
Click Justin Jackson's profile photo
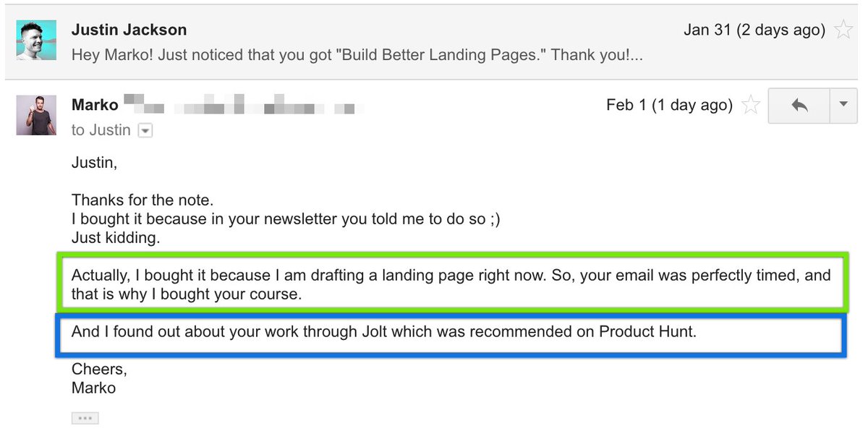[36, 41]
